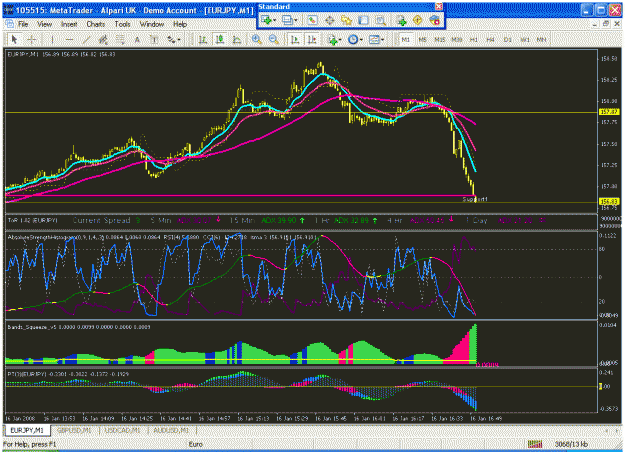Launch MetaEditor yellow diamond icon

[418, 20]
